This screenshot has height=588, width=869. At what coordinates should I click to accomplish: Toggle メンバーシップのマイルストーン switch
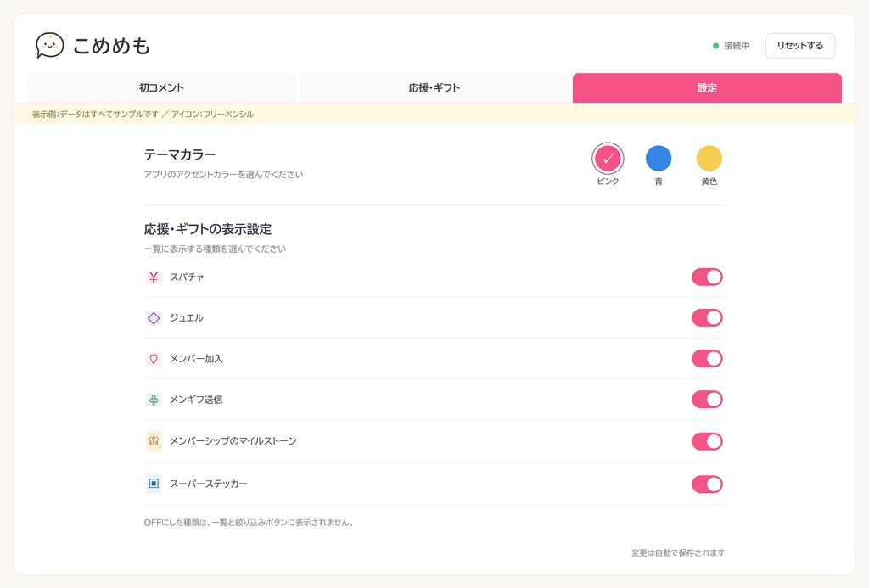tap(707, 442)
